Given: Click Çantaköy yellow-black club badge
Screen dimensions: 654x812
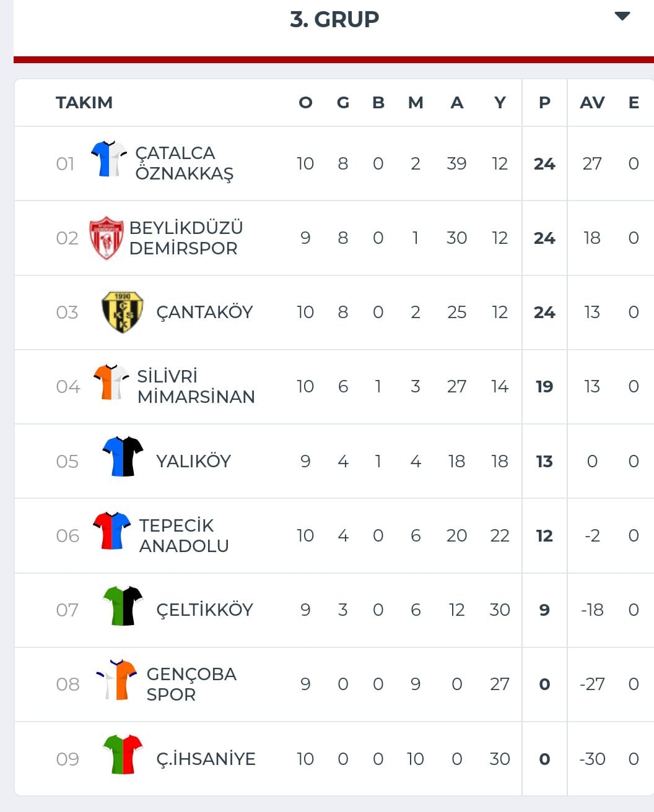Looking at the screenshot, I should pyautogui.click(x=123, y=312).
